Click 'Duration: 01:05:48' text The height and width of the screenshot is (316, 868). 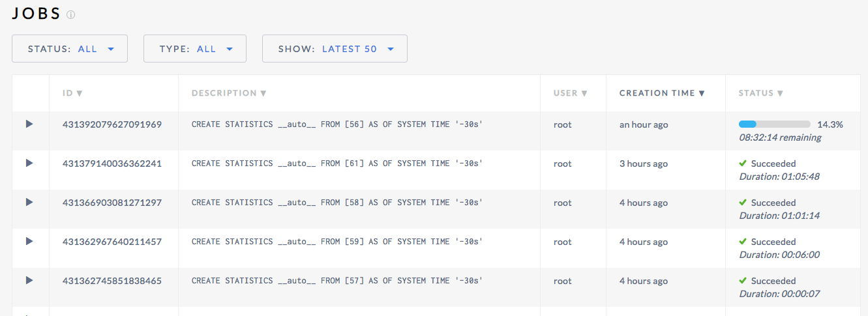pyautogui.click(x=779, y=177)
